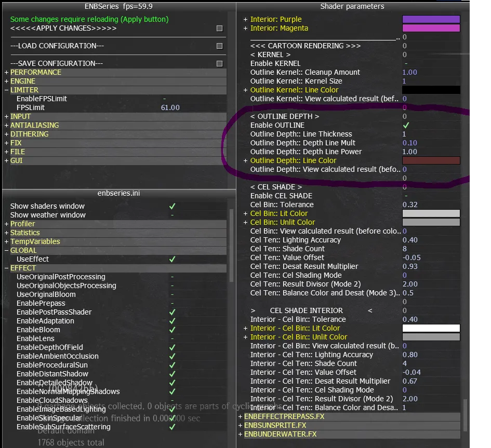Image resolution: width=491 pixels, height=448 pixels.
Task: Expand Outline Kernel Line Color components
Action: [245, 90]
